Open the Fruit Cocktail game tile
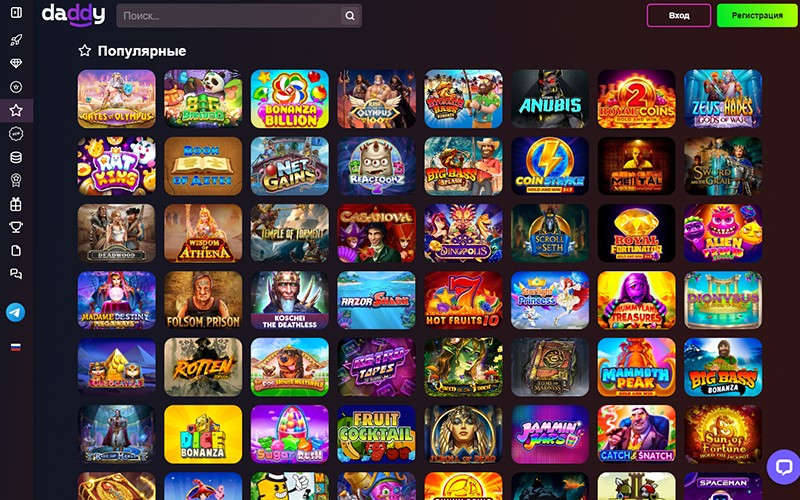Screen dimensions: 800x500 [x=376, y=434]
